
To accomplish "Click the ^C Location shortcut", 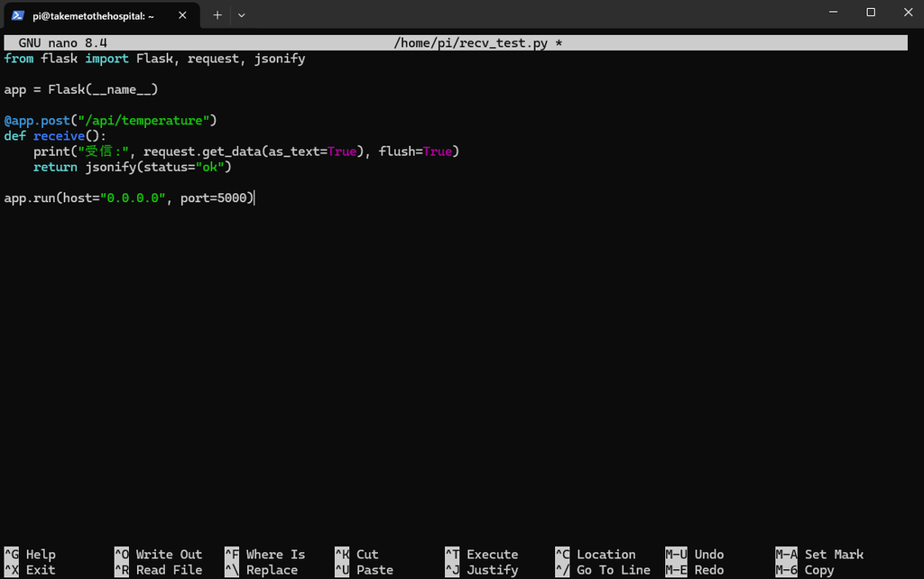I will coord(596,555).
